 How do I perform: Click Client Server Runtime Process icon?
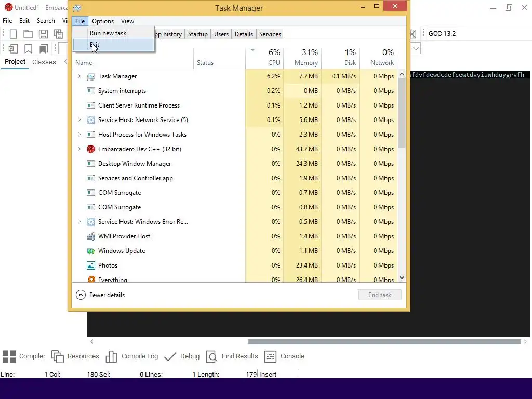click(90, 105)
